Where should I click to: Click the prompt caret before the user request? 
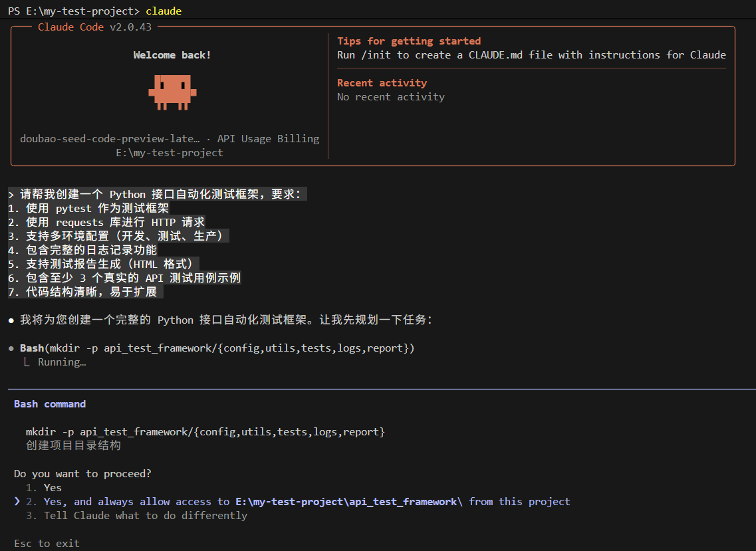coord(12,194)
